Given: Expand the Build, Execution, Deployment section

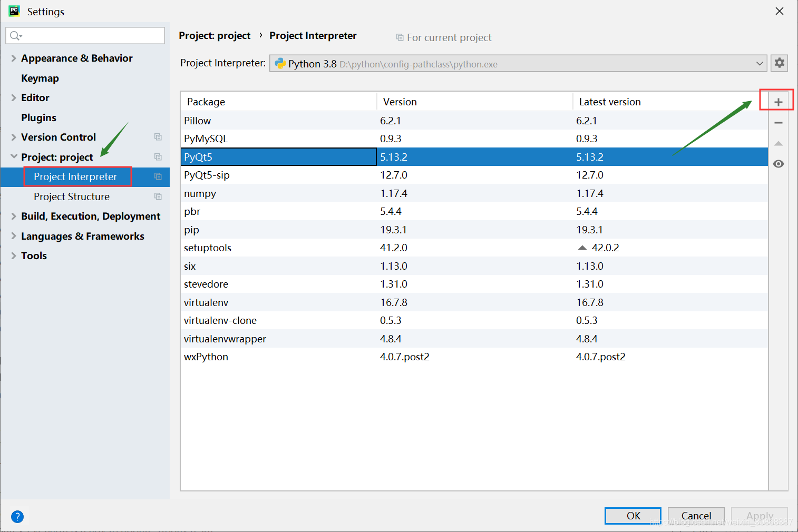Looking at the screenshot, I should [14, 216].
